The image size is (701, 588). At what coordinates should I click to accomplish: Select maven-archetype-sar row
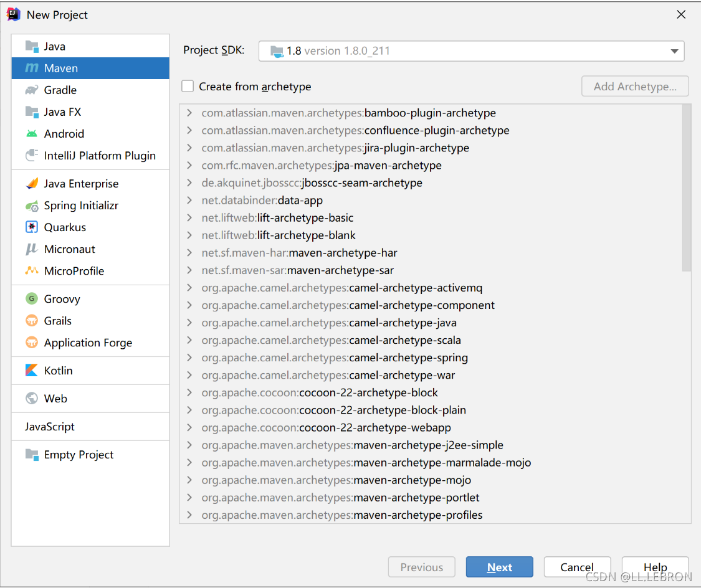(431, 270)
